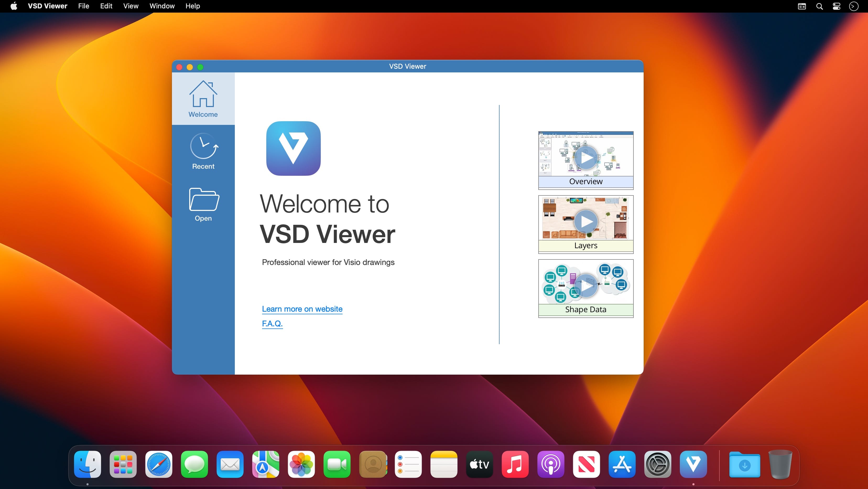Screen dimensions: 868x489
Task: Open the Recent files clock icon
Action: [x=204, y=146]
